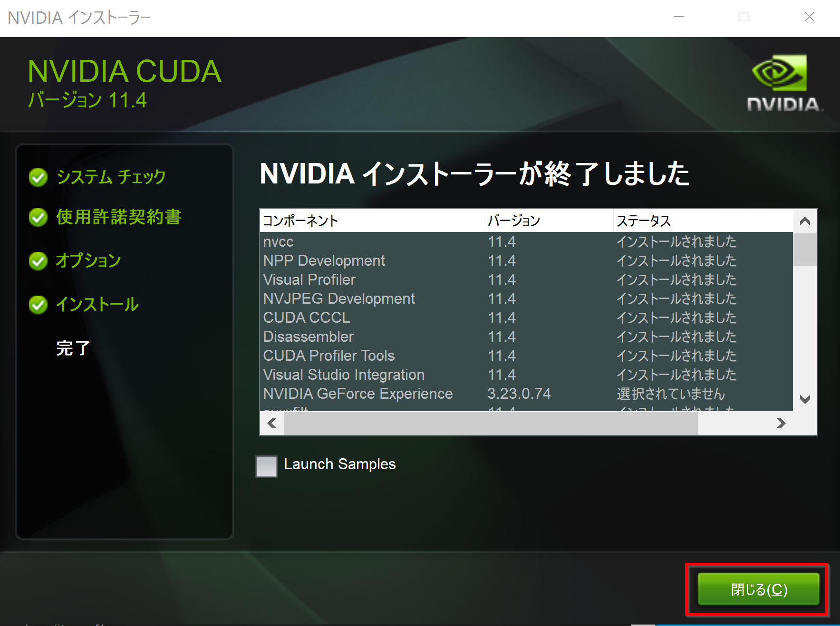Click the license agreement (使用許諾契約書) checkmark icon
This screenshot has width=840, height=626.
pos(38,217)
